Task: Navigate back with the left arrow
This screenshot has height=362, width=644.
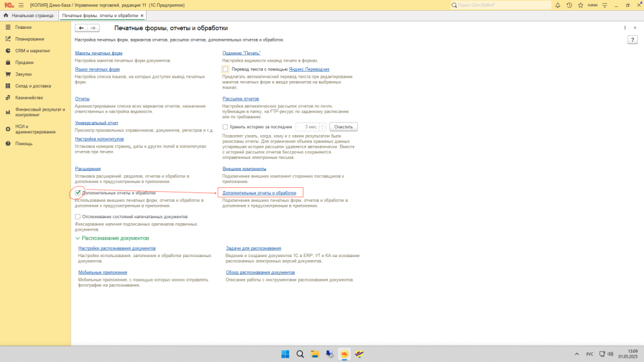Action: [81, 28]
